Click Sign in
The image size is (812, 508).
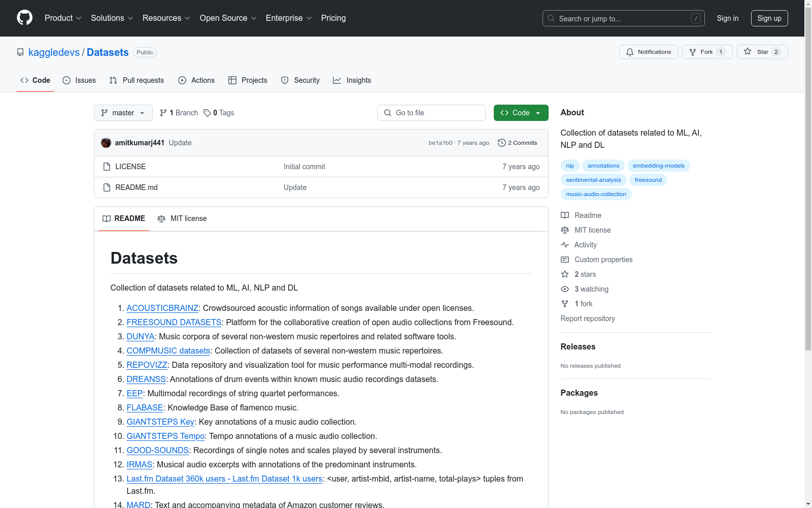pyautogui.click(x=728, y=18)
